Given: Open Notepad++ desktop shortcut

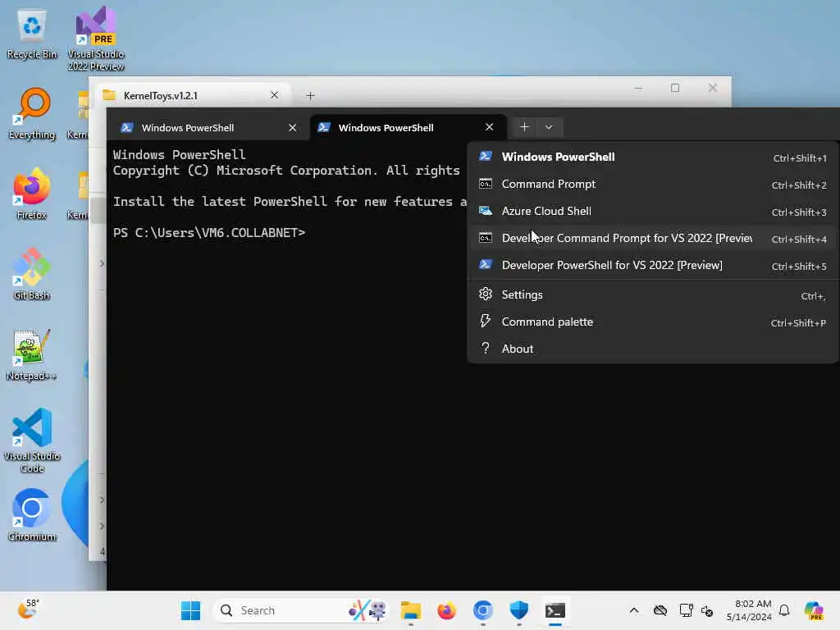Looking at the screenshot, I should (31, 354).
